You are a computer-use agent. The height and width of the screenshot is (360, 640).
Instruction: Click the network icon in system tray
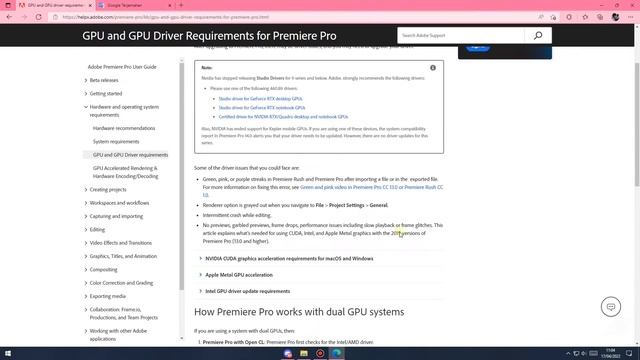pyautogui.click(x=576, y=353)
